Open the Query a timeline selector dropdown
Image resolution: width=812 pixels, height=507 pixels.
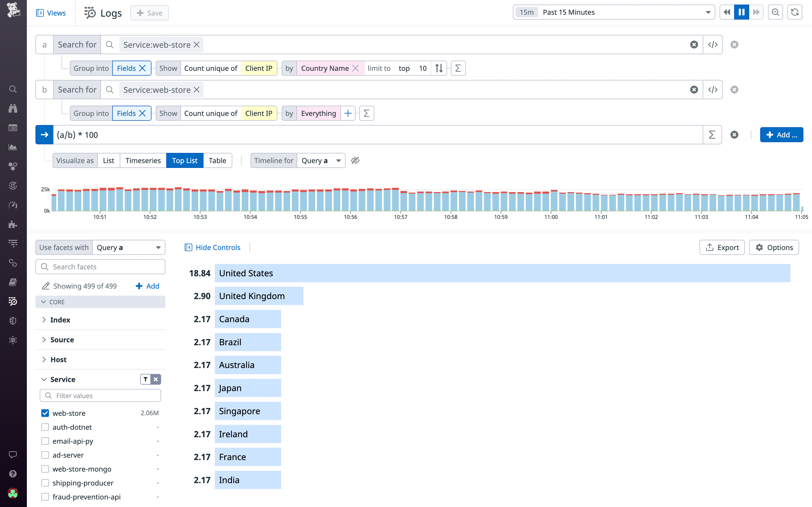pos(321,160)
